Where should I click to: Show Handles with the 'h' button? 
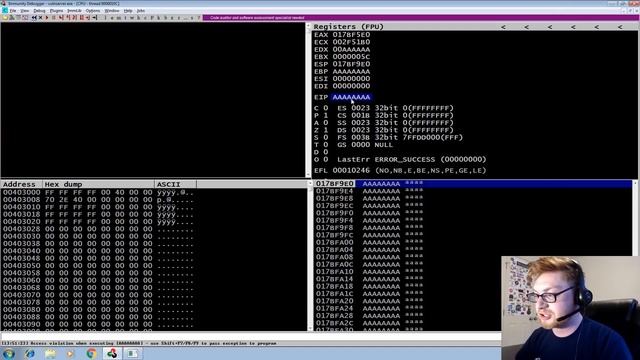click(x=139, y=18)
